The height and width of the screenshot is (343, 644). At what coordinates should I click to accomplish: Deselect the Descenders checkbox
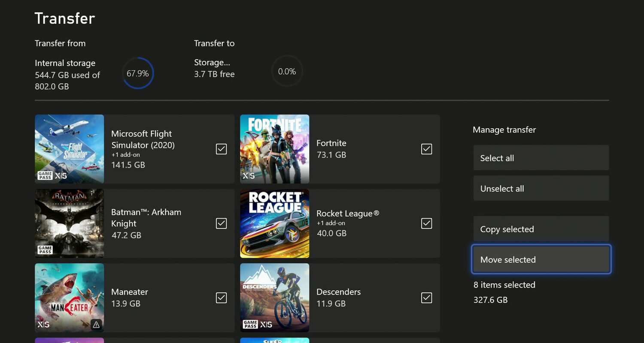coord(426,298)
